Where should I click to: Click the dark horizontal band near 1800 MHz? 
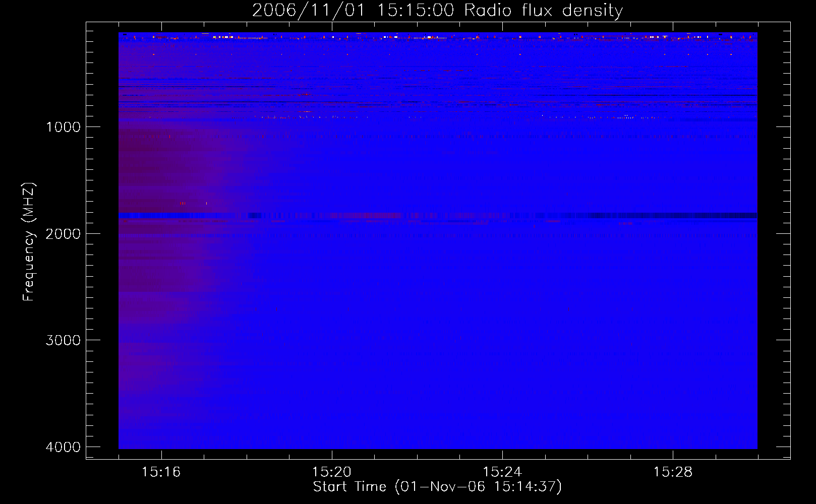point(438,216)
